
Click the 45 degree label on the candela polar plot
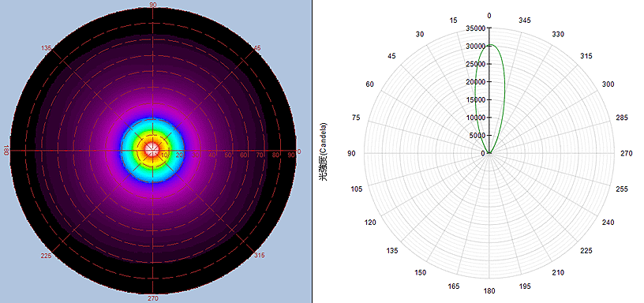[x=392, y=56]
